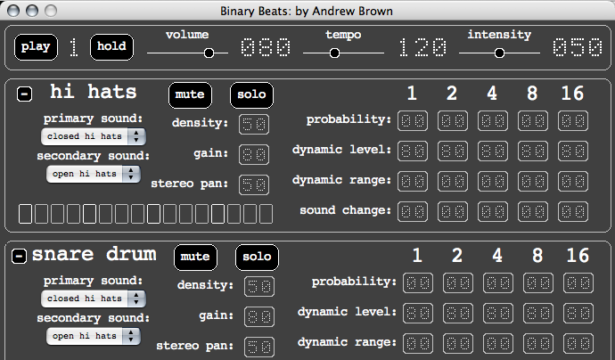Open snare drum primary sound dropdown
Screen dimensions: 615x360
93,298
